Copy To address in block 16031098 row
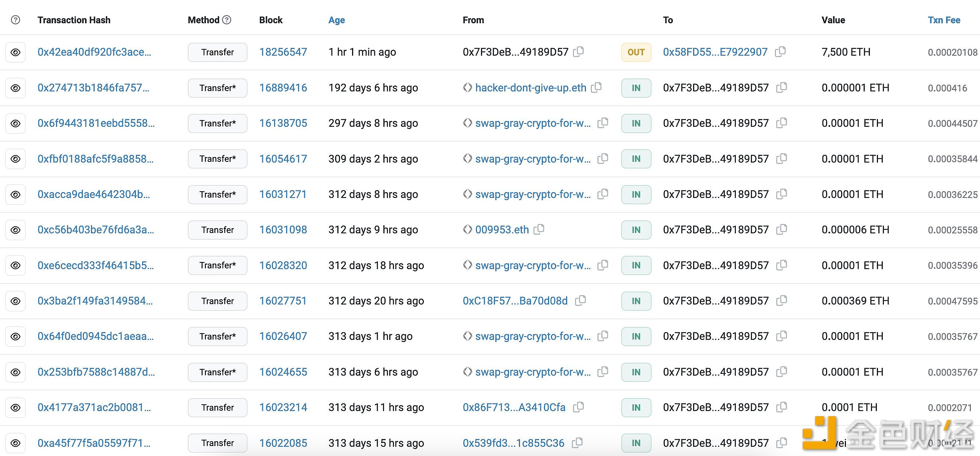 (781, 229)
